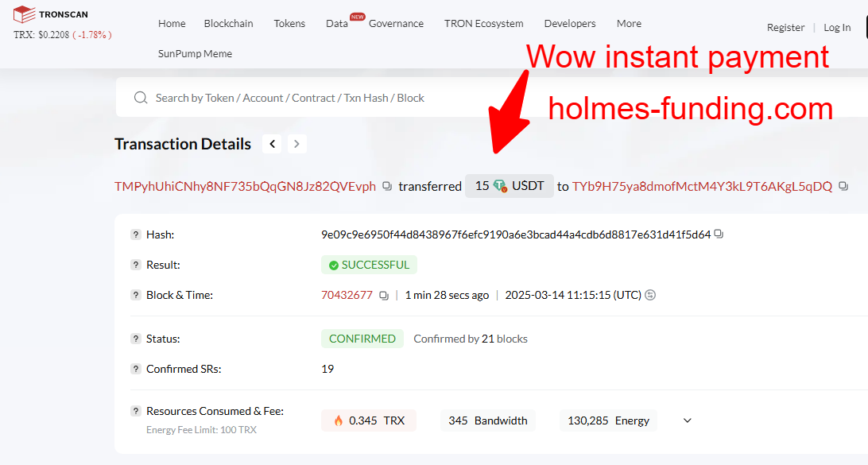Open help icon next to Result
The image size is (868, 465).
tap(136, 265)
